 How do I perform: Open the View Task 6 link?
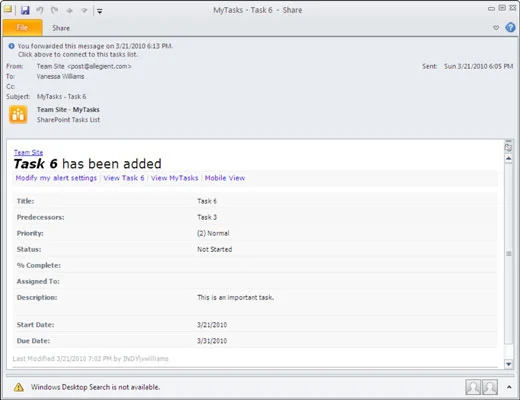tap(124, 178)
